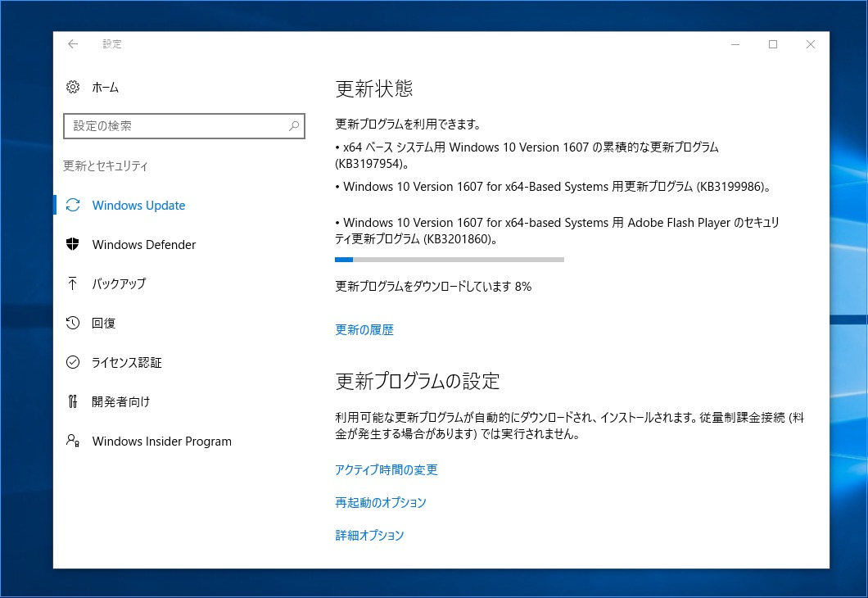
Task: Open the Windows Defender section
Action: click(144, 244)
